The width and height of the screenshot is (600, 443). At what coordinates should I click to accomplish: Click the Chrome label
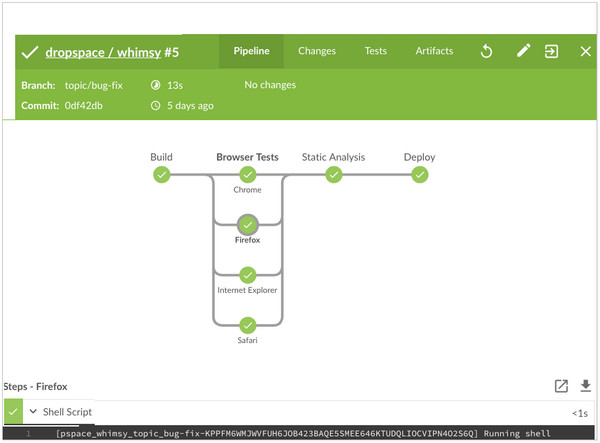tap(247, 190)
